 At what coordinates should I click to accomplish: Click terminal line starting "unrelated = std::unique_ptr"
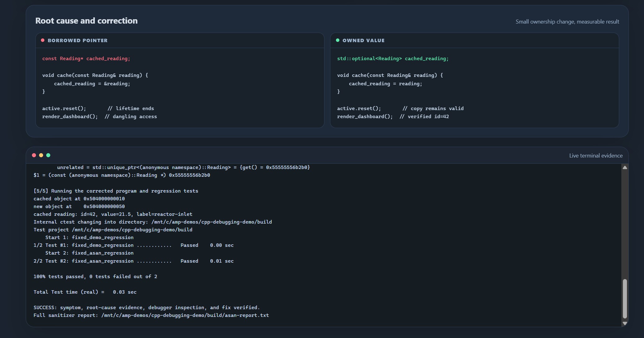183,167
